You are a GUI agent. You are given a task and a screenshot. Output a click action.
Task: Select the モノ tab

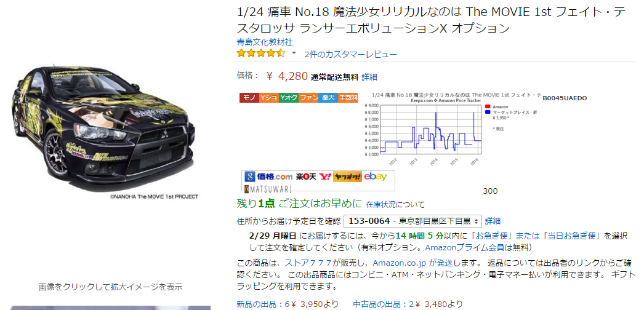(x=249, y=98)
